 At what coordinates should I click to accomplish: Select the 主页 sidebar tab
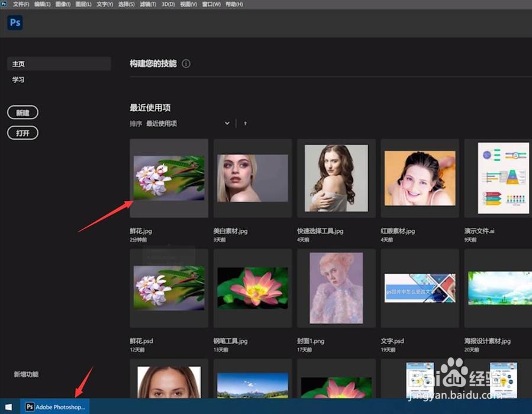(x=59, y=63)
